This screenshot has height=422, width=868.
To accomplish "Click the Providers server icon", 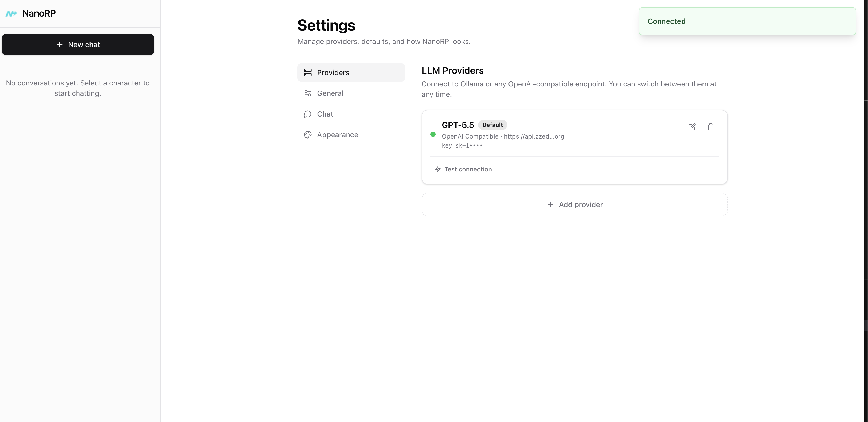I will [308, 72].
